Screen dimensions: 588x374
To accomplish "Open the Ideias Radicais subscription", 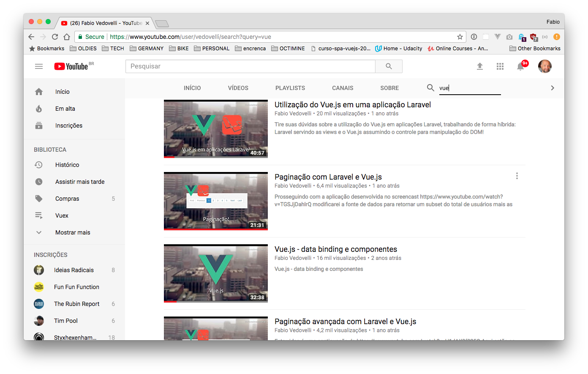I will 74,270.
